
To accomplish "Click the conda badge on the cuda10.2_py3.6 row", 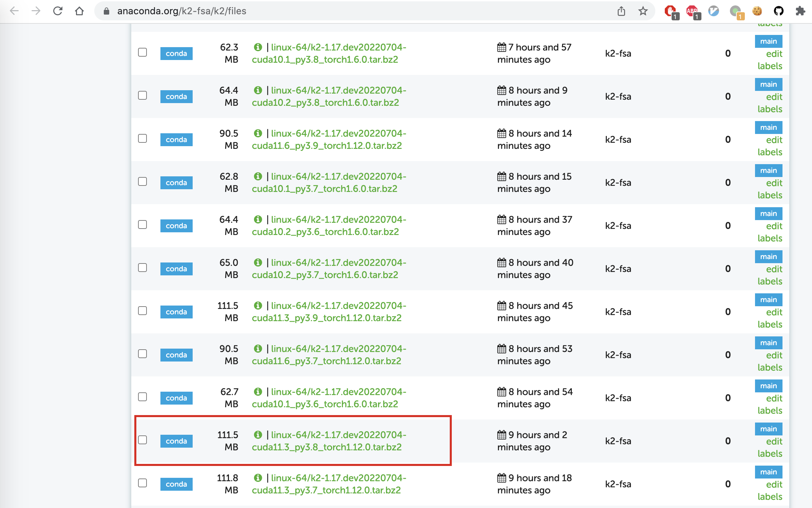I will pyautogui.click(x=176, y=226).
